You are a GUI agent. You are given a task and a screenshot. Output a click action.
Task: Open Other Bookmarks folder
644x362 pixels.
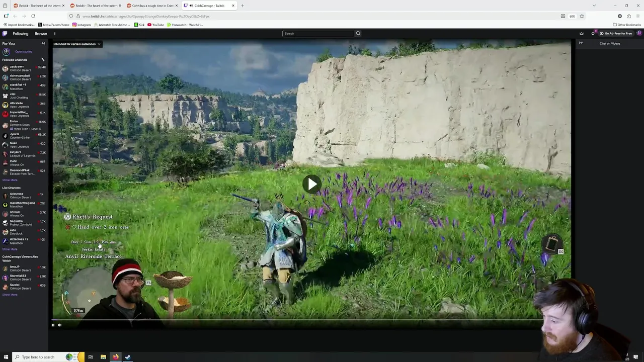pyautogui.click(x=627, y=25)
